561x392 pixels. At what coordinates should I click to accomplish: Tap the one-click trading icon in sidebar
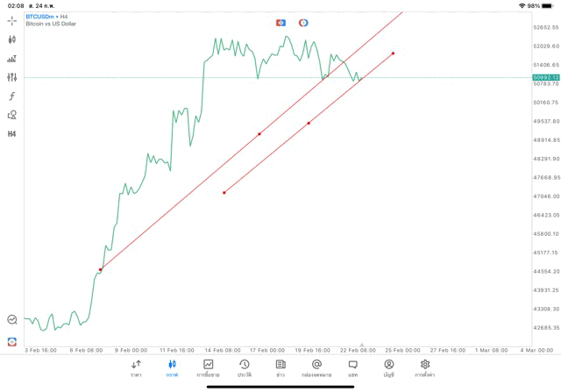coord(12,342)
